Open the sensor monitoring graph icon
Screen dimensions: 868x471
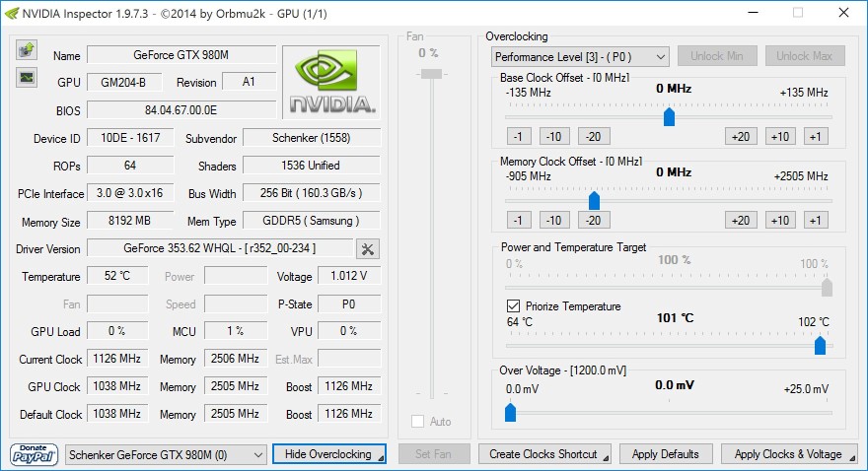pos(26,78)
